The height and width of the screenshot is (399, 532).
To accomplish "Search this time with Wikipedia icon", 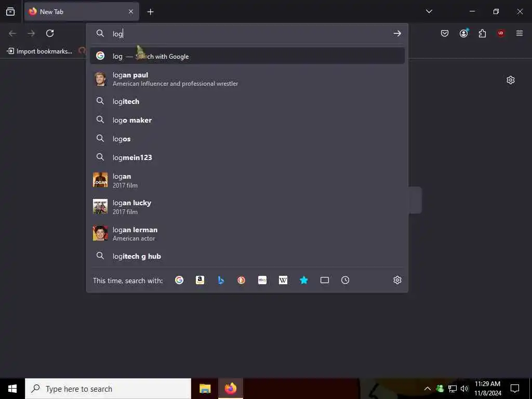I will coord(283,280).
